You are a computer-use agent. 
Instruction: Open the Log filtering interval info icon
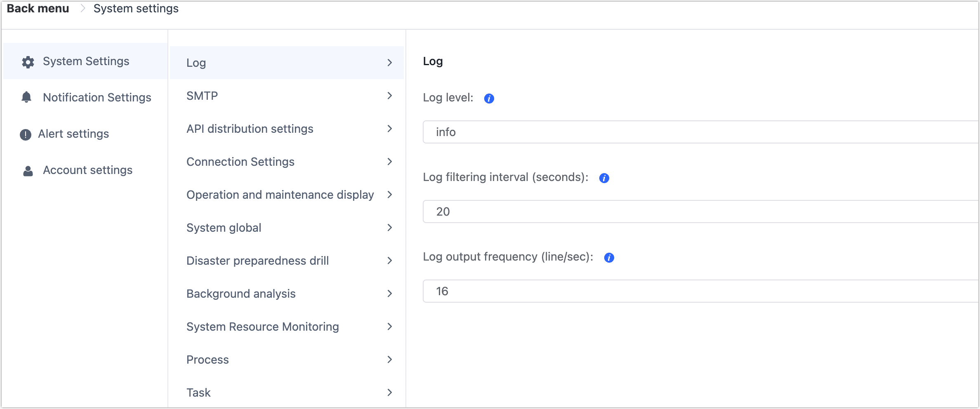coord(604,178)
